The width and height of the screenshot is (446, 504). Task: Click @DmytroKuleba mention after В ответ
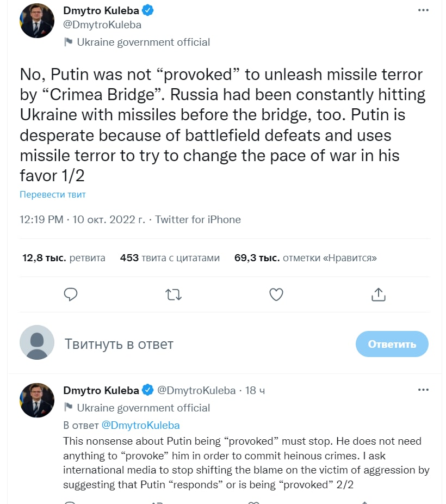coord(140,425)
